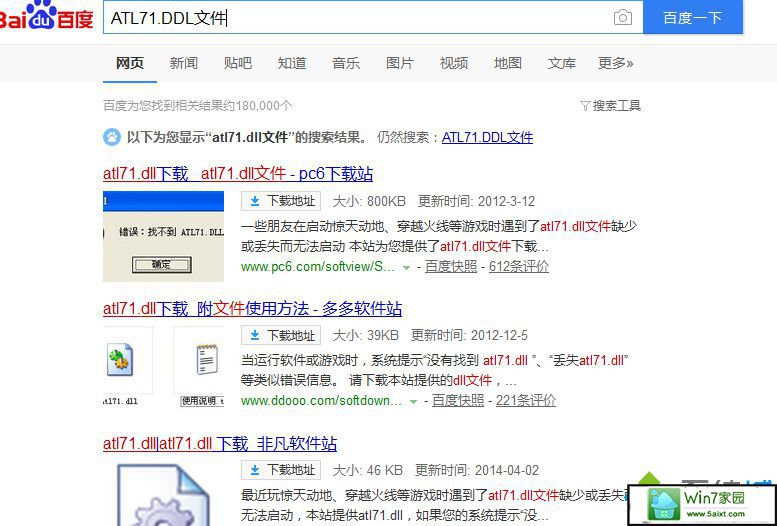The image size is (777, 526).
Task: Open the 非凡软件站 result title
Action: coord(220,443)
